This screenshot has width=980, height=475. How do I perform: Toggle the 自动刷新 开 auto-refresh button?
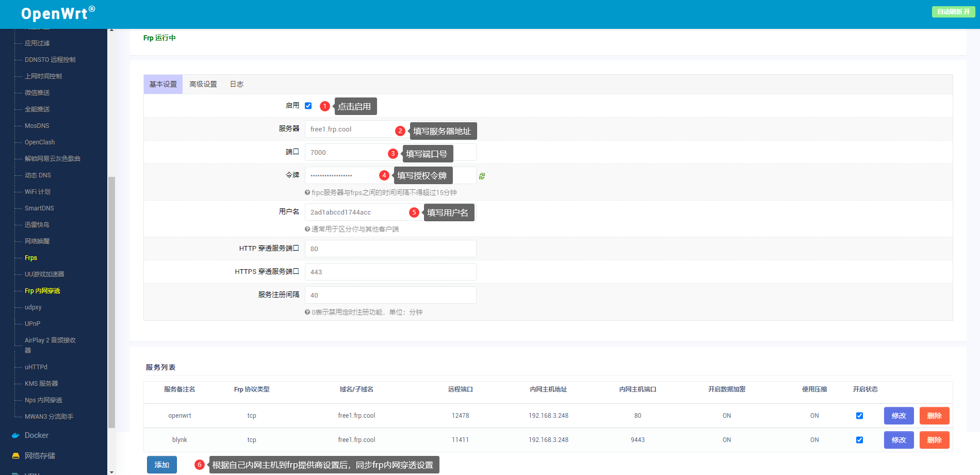(953, 12)
